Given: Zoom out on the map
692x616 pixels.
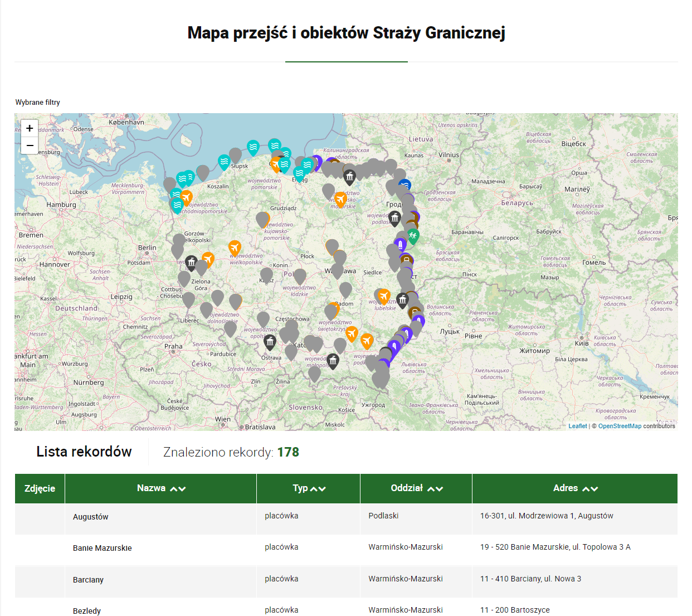Looking at the screenshot, I should point(30,145).
